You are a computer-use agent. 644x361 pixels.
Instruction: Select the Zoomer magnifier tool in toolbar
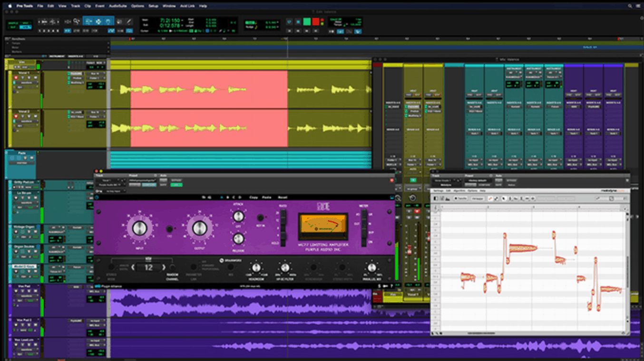76,21
